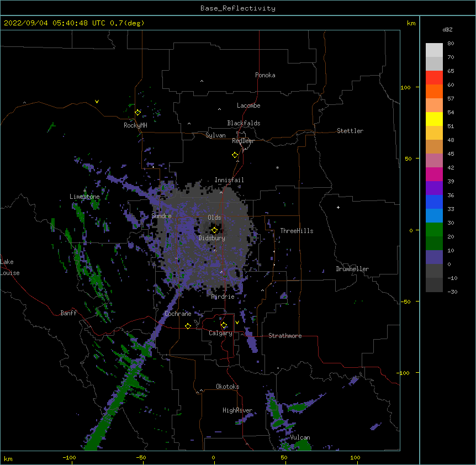476x465 pixels.
Task: Select the Airdrie label
Action: click(223, 297)
